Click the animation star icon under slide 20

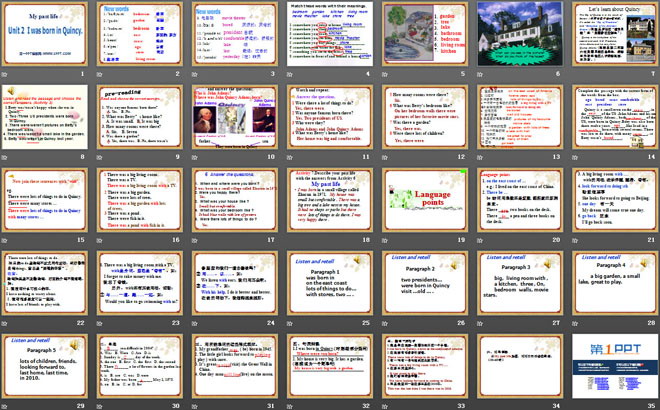pyautogui.click(x=480, y=240)
